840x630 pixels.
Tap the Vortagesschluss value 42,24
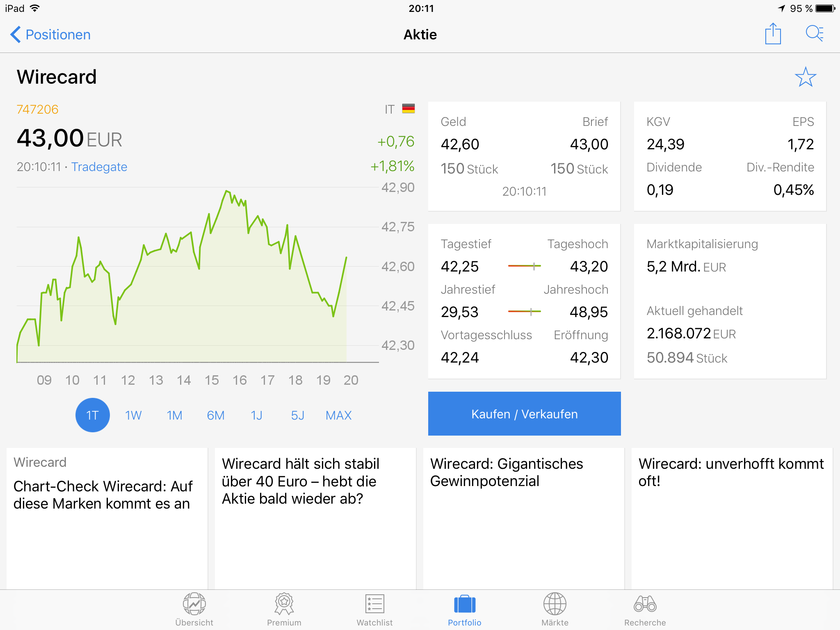[460, 358]
